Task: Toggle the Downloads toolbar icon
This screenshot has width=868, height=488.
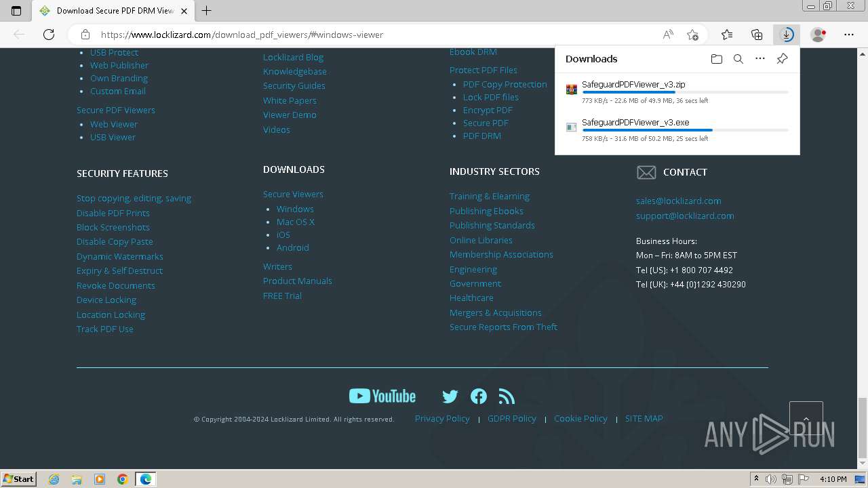Action: tap(787, 35)
